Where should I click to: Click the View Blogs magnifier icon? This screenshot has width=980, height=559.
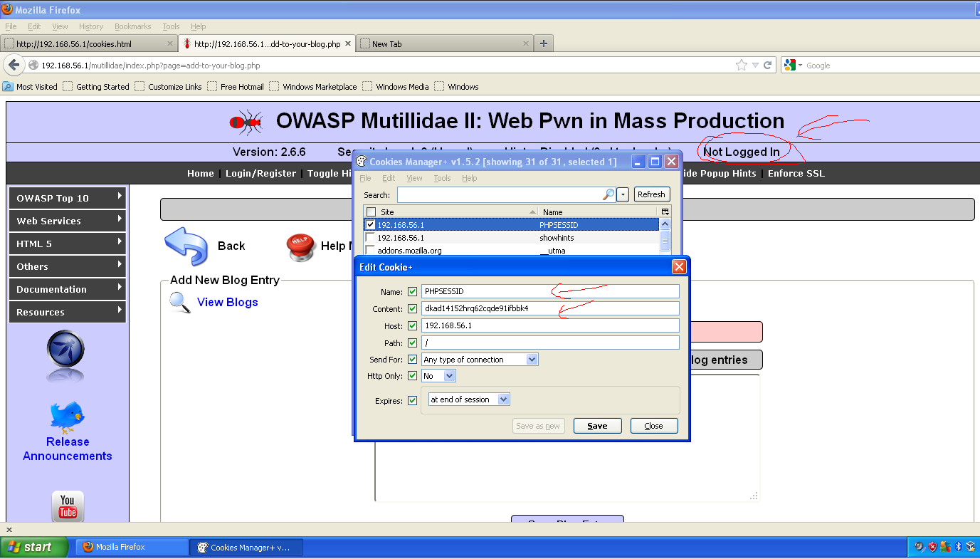(x=179, y=303)
